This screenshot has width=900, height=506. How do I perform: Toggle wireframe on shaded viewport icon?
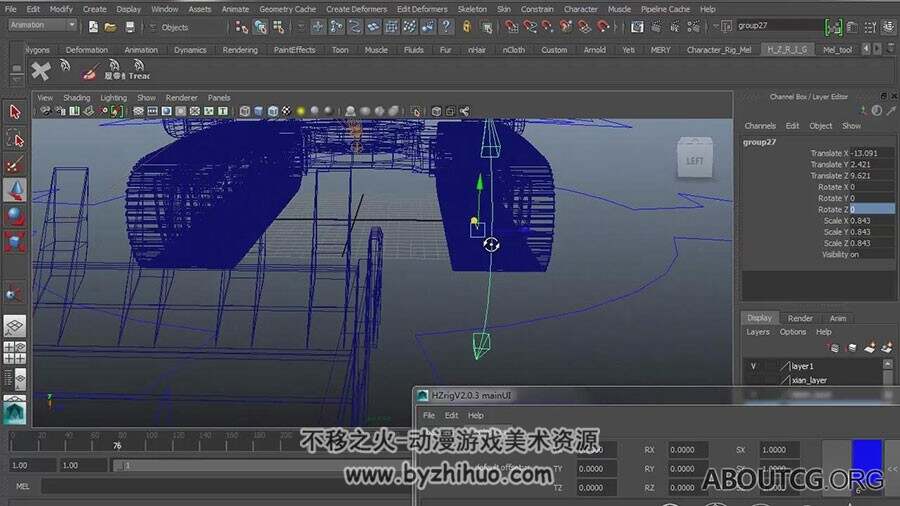[x=273, y=111]
